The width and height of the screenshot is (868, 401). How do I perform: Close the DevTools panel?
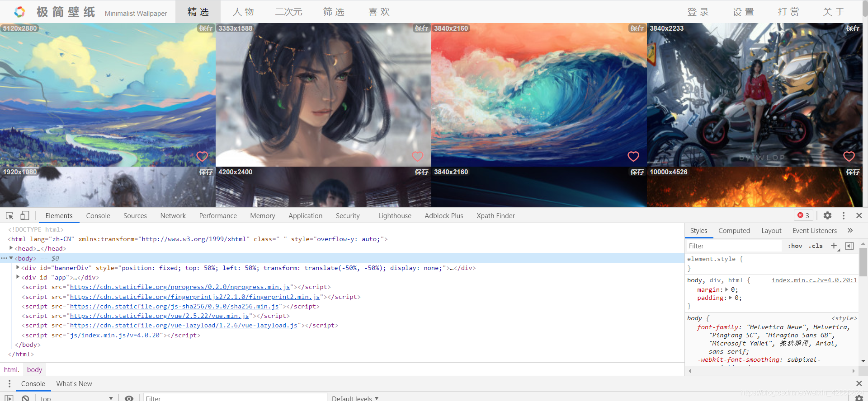click(x=859, y=215)
